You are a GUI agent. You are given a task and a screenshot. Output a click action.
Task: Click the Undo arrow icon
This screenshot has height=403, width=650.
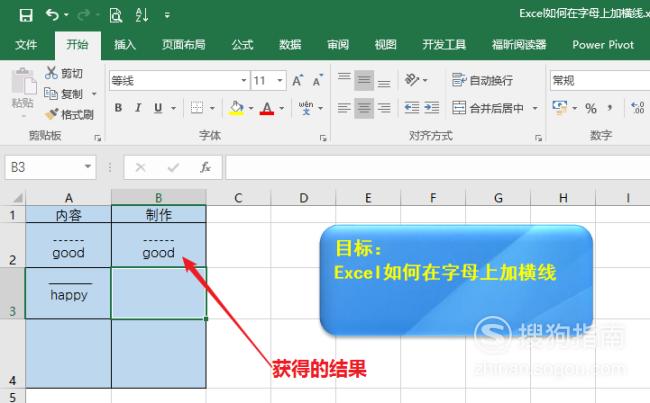[52, 15]
